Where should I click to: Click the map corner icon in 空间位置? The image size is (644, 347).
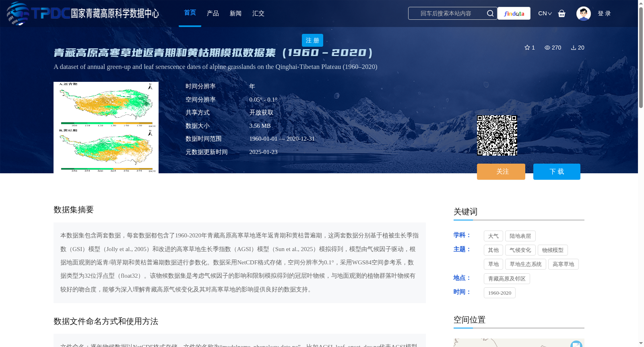[576, 344]
